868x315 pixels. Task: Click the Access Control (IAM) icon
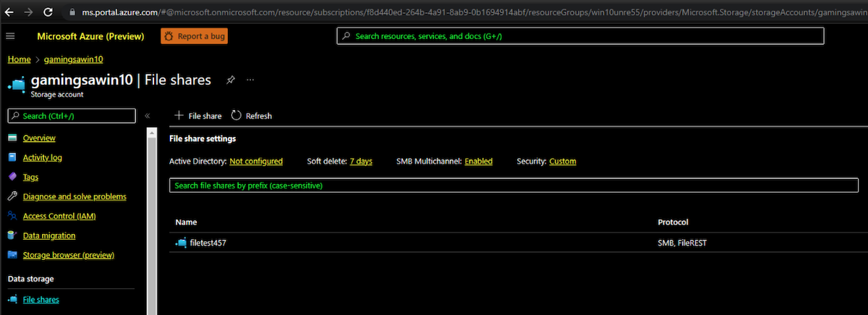pyautogui.click(x=12, y=216)
